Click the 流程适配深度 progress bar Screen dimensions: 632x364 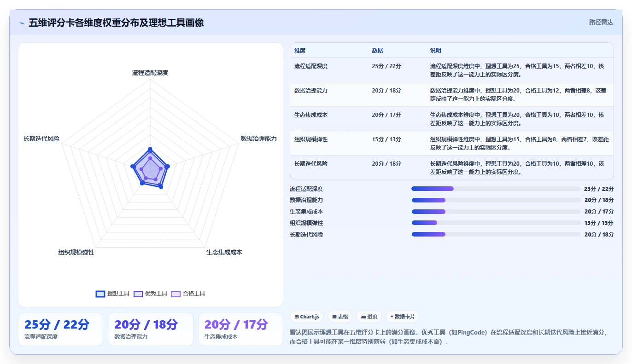coord(496,189)
